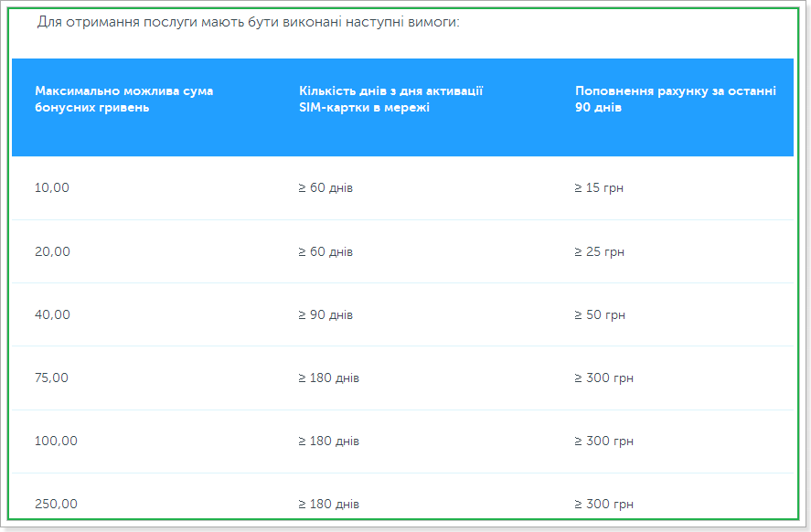Screen dimensions: 811x532
Task: Click the '≥ 25 грн' top-up cell
Action: point(600,251)
